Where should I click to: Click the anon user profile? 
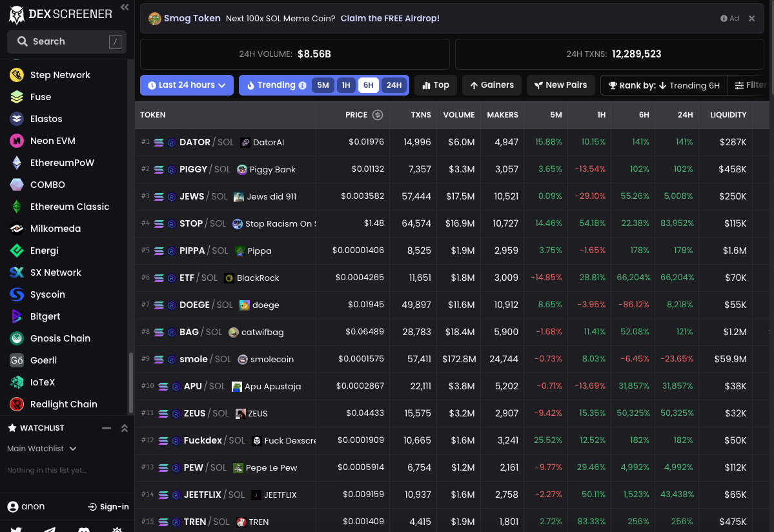tap(26, 507)
